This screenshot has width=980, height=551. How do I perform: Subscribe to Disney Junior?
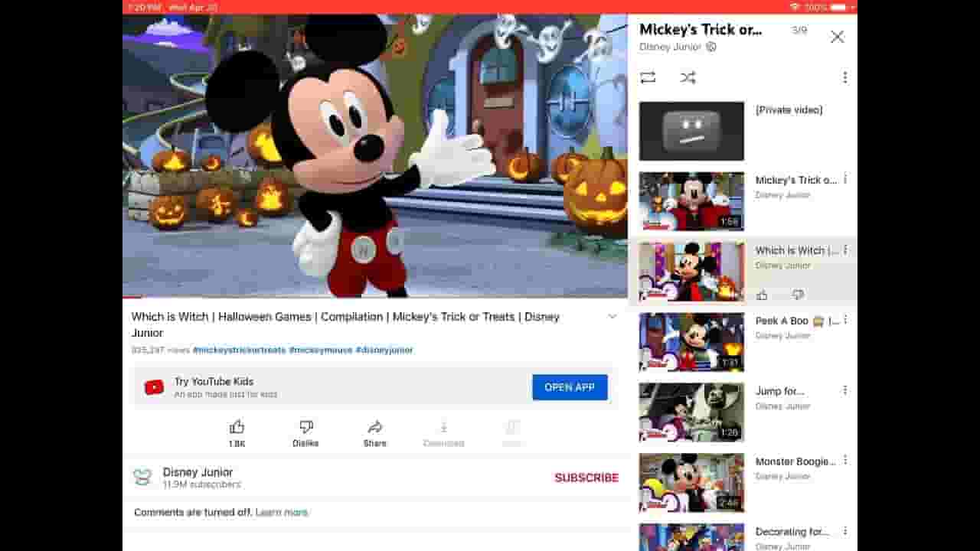click(x=586, y=478)
